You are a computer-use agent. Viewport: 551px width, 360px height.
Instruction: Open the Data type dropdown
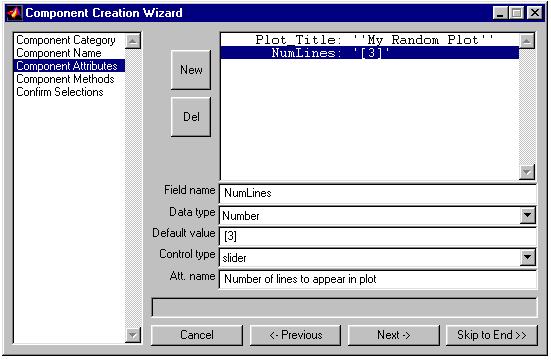coord(527,215)
